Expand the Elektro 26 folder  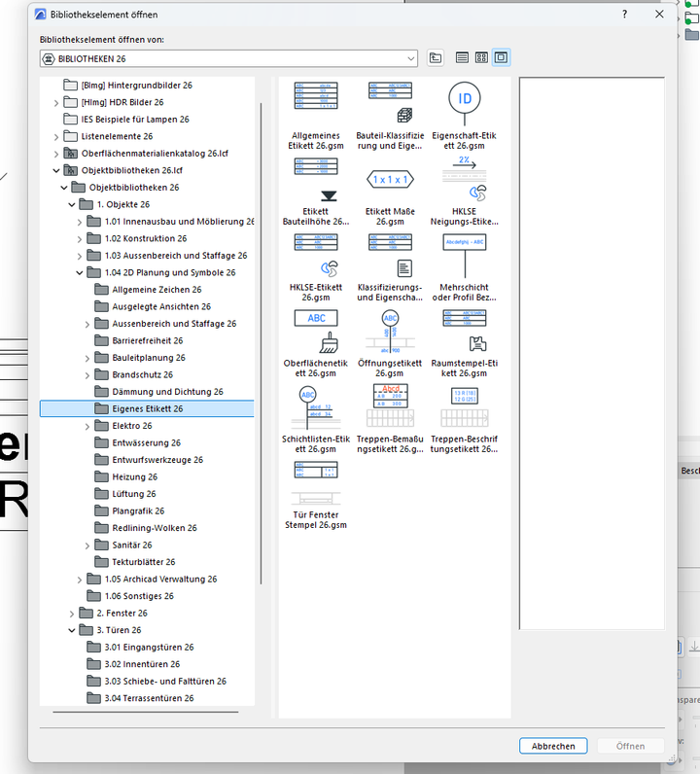coord(87,427)
